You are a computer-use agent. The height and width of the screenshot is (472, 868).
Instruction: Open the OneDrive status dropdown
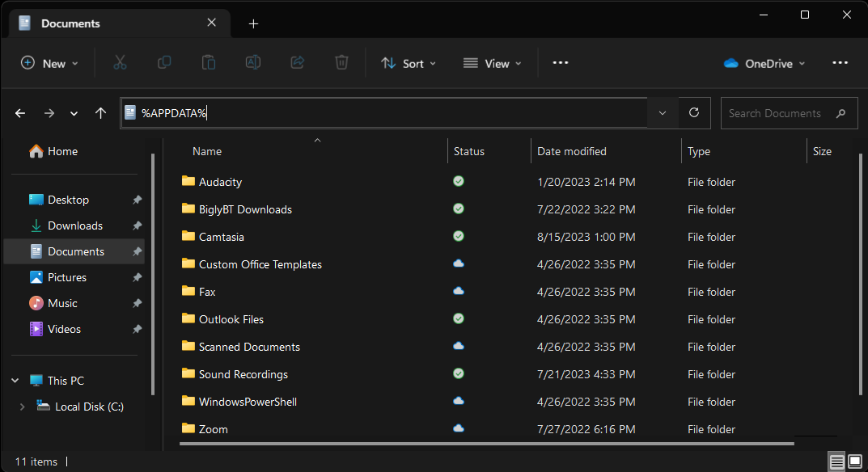tap(764, 63)
